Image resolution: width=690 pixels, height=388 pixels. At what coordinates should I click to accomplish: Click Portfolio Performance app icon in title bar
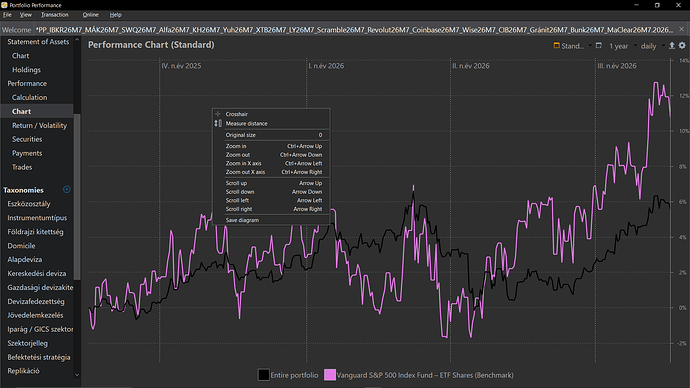click(x=4, y=5)
